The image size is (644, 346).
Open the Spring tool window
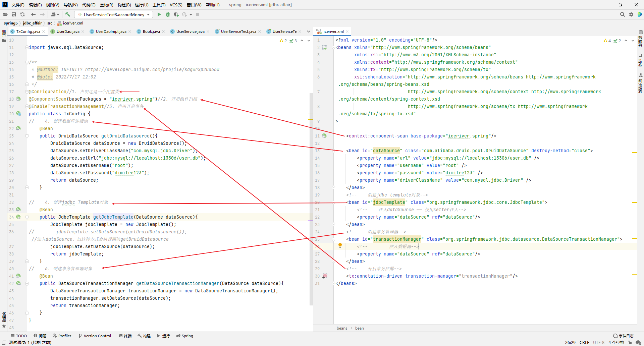click(185, 336)
